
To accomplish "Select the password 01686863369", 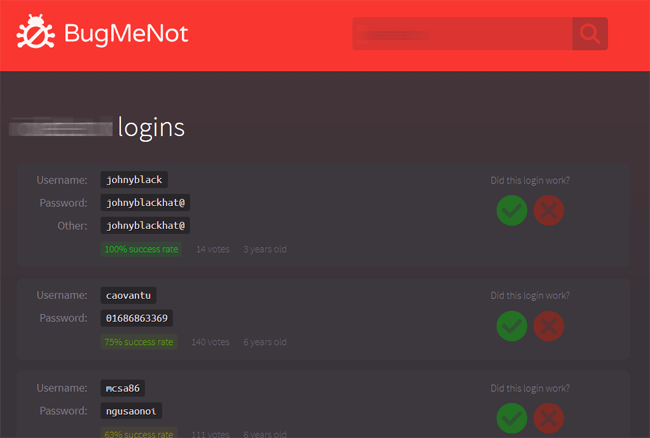I will (137, 318).
